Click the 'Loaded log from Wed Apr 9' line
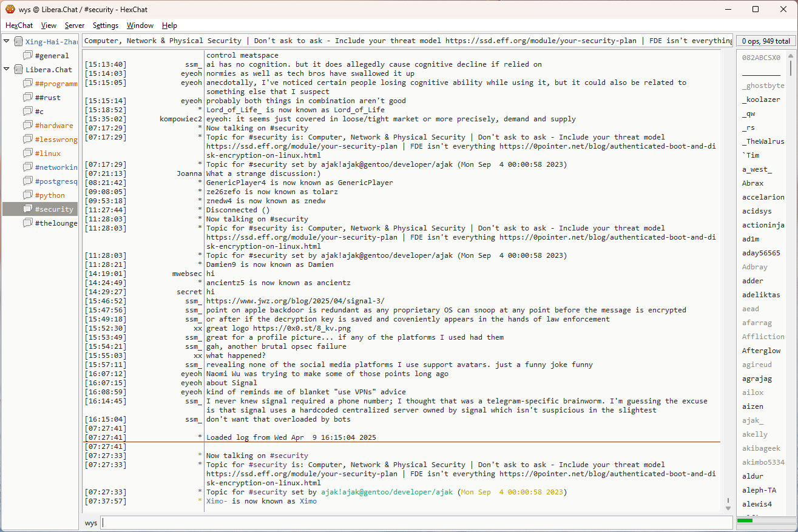Image resolution: width=798 pixels, height=532 pixels. pyautogui.click(x=291, y=437)
